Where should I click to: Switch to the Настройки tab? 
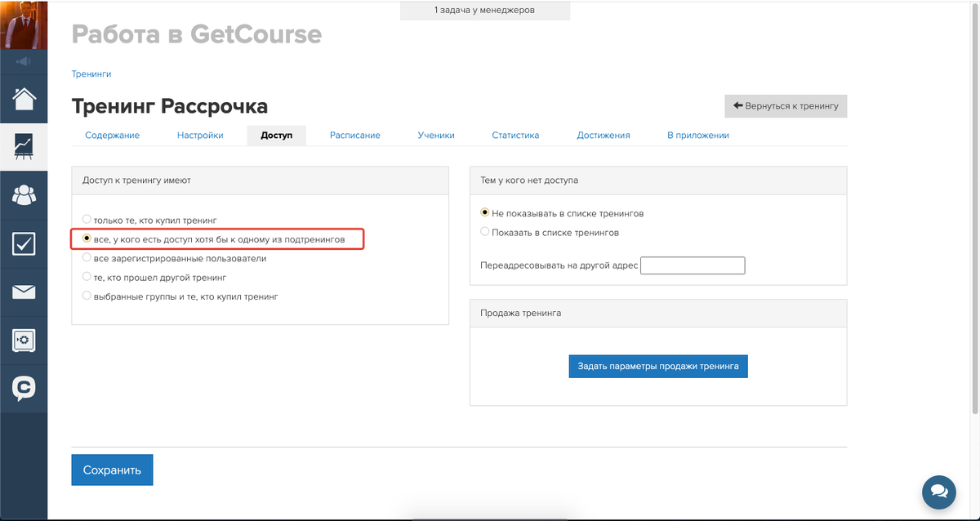pos(200,136)
